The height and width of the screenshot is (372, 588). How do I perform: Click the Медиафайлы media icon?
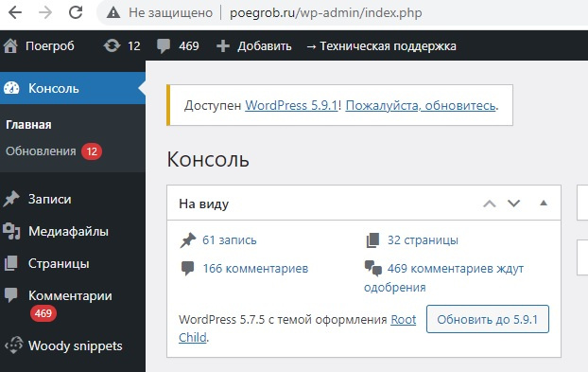[x=11, y=231]
